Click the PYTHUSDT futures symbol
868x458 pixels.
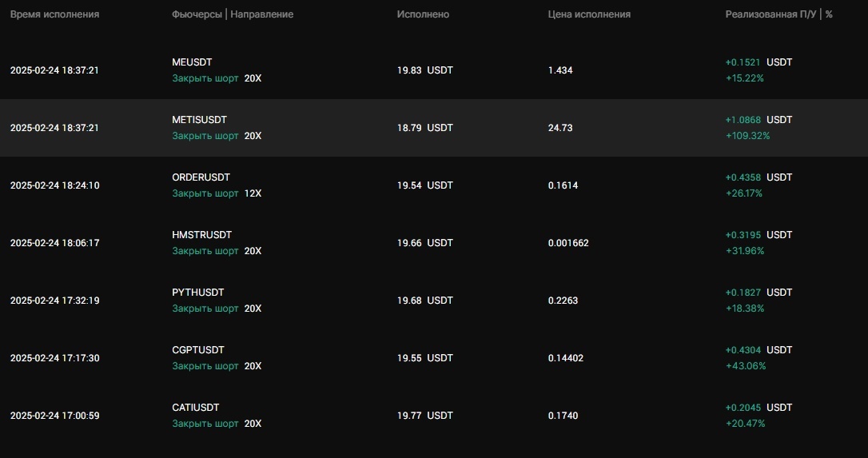click(198, 293)
